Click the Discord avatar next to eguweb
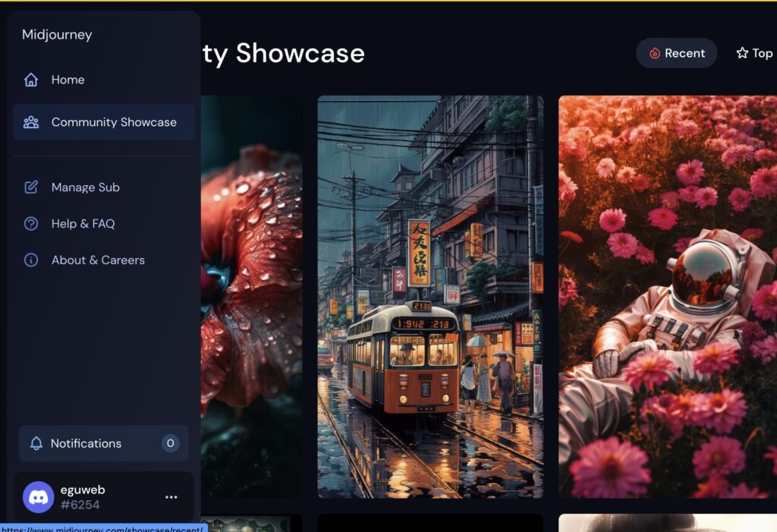777x532 pixels. [38, 497]
